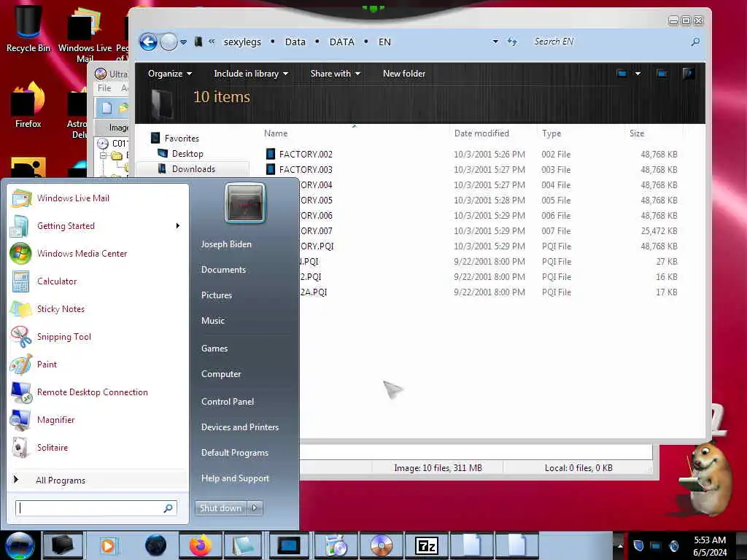Click the search magnifier in Explorer

(x=695, y=42)
